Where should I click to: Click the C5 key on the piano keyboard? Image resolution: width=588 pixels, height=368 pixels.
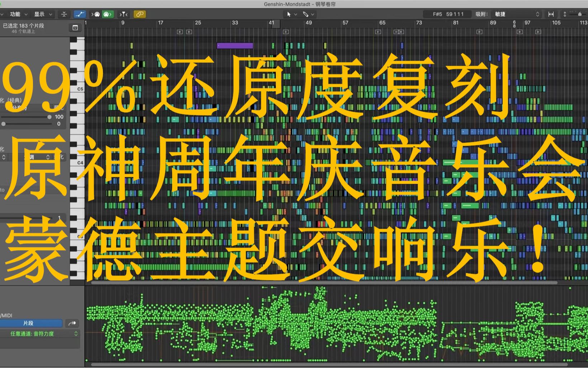[x=78, y=89]
